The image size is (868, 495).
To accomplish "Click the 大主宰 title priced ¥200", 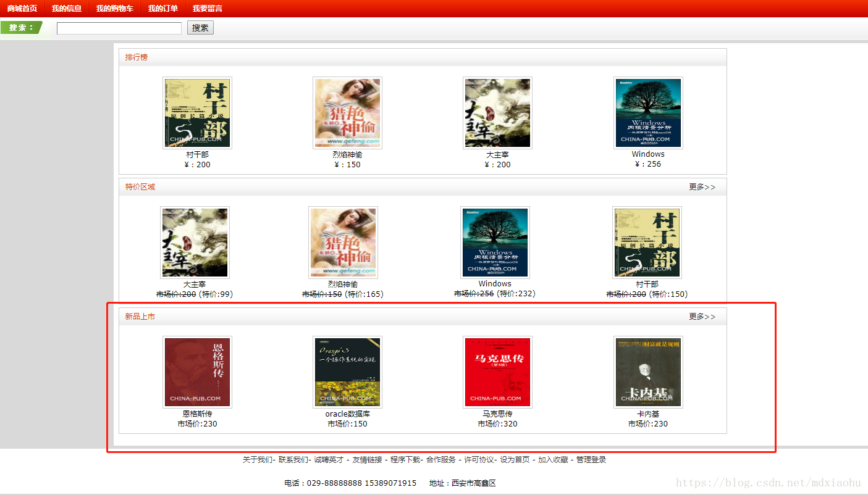I will [x=497, y=154].
